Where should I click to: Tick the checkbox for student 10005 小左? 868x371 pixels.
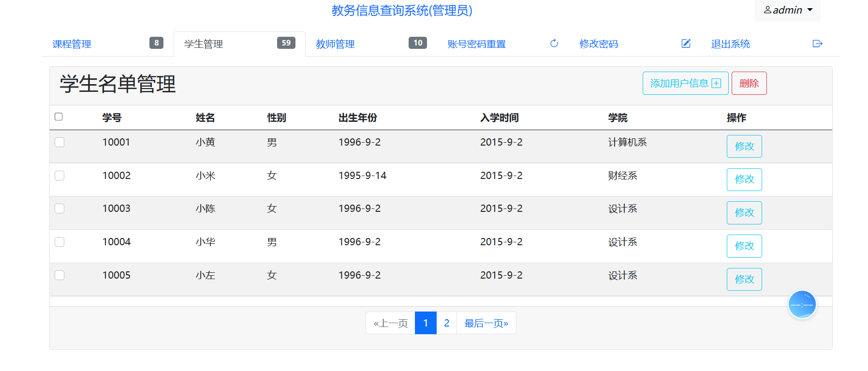coord(59,275)
